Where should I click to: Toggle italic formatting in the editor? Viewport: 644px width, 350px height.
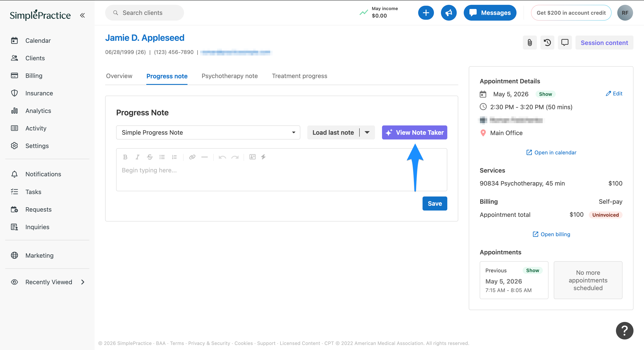(137, 157)
